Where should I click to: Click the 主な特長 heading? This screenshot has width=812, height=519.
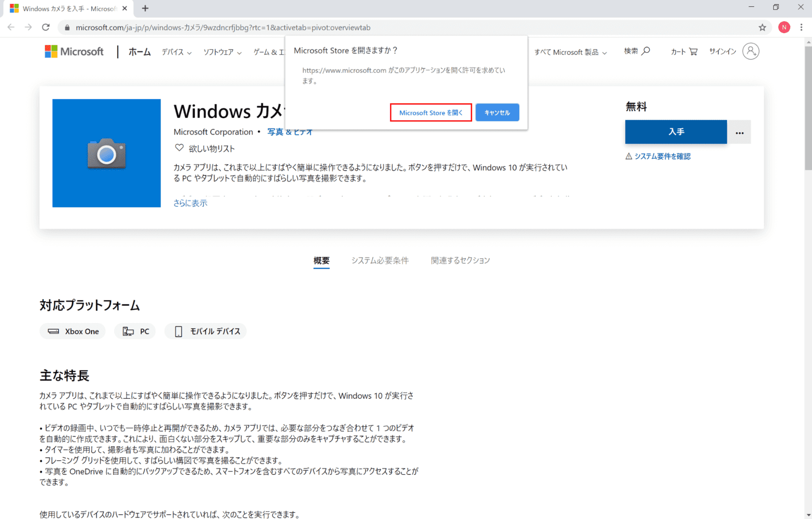(x=64, y=375)
